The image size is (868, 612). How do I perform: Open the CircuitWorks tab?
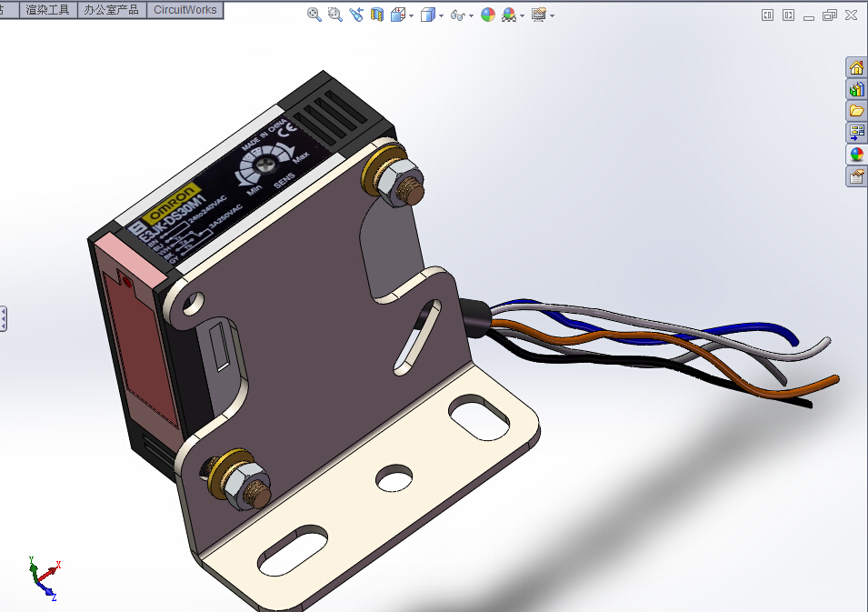tap(185, 10)
